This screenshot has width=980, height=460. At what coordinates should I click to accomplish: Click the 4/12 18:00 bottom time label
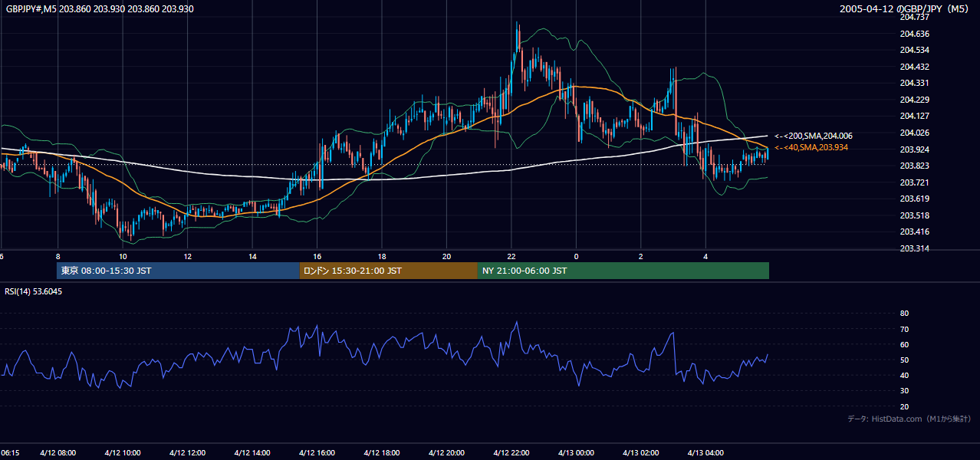pos(382,453)
